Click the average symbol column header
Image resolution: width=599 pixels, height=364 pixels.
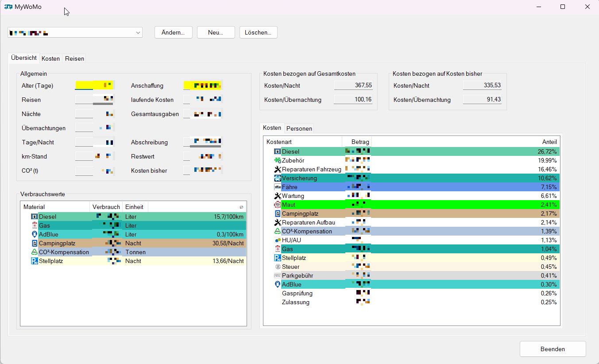tap(197, 207)
